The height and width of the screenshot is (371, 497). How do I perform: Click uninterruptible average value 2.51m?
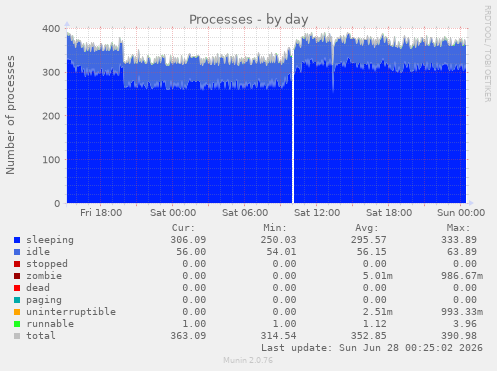click(378, 312)
